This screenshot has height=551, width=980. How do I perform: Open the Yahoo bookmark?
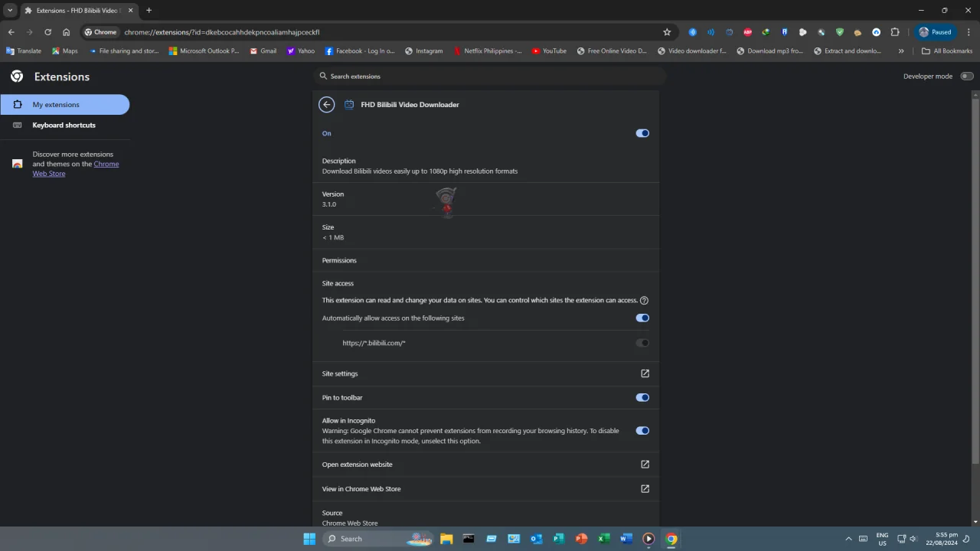click(x=301, y=51)
